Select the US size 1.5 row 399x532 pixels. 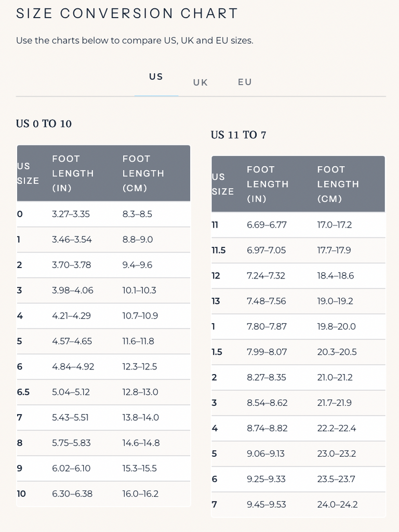pyautogui.click(x=298, y=352)
